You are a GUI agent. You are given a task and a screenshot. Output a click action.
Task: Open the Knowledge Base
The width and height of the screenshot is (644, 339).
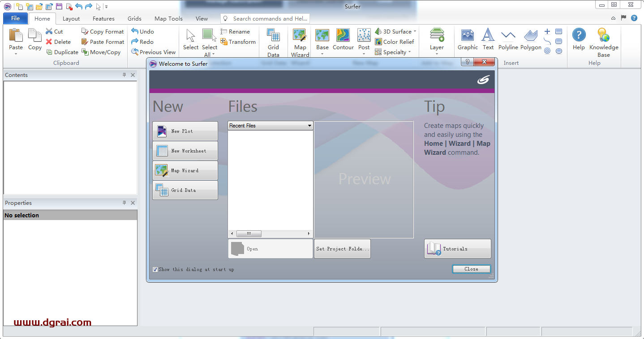point(603,43)
